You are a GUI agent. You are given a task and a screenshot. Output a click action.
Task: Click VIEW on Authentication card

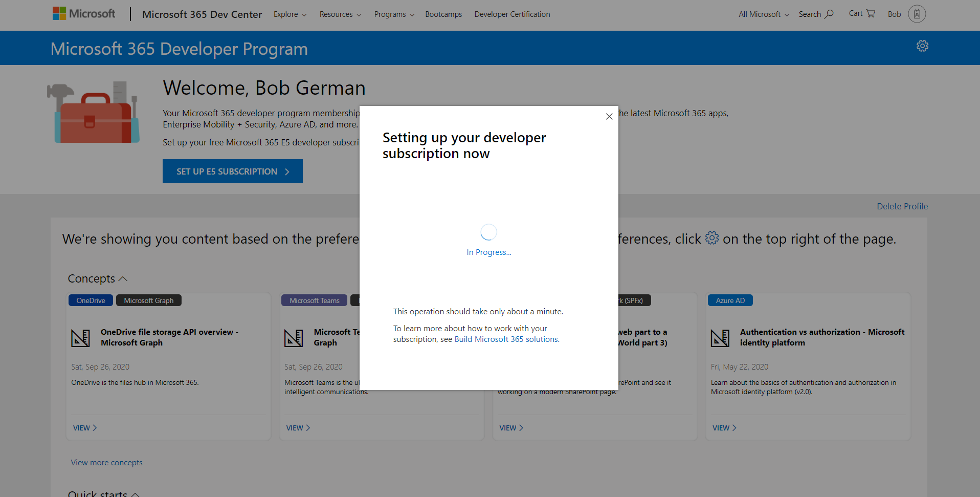(725, 428)
